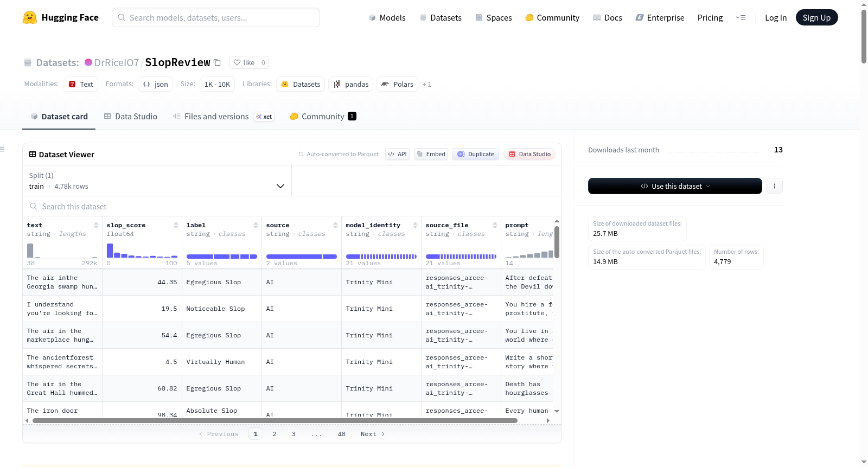Screen dimensions: 868x467
Task: Click the Polars library tag
Action: 397,84
